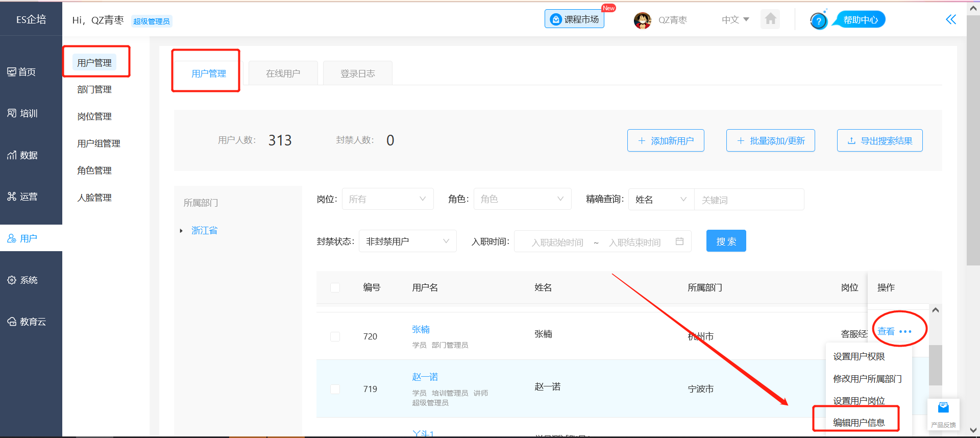Click the calendar icon in 入职时间 field
The image size is (980, 438).
pyautogui.click(x=679, y=241)
